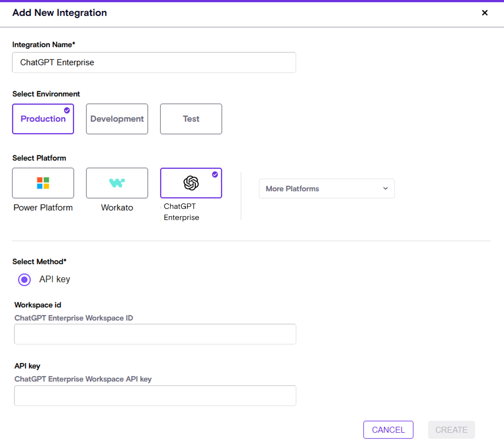This screenshot has height=448, width=504.
Task: Close the Add New Integration dialog
Action: point(485,13)
